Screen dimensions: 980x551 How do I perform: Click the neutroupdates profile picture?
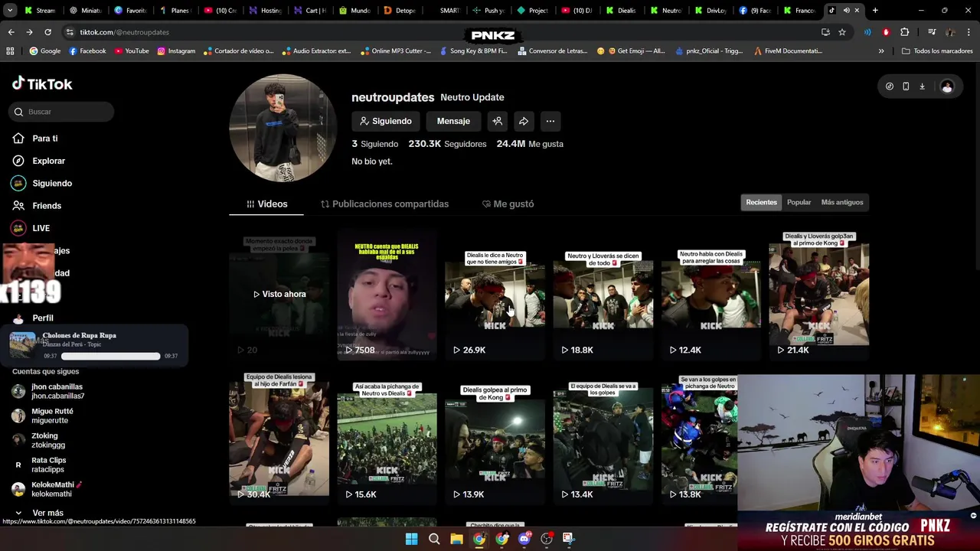point(283,128)
